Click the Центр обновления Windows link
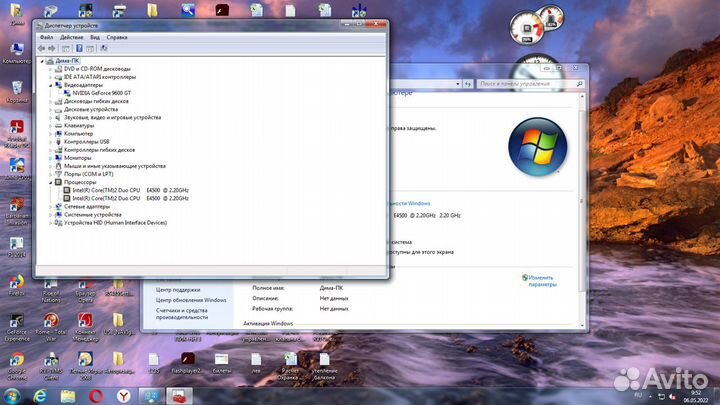 click(x=190, y=300)
